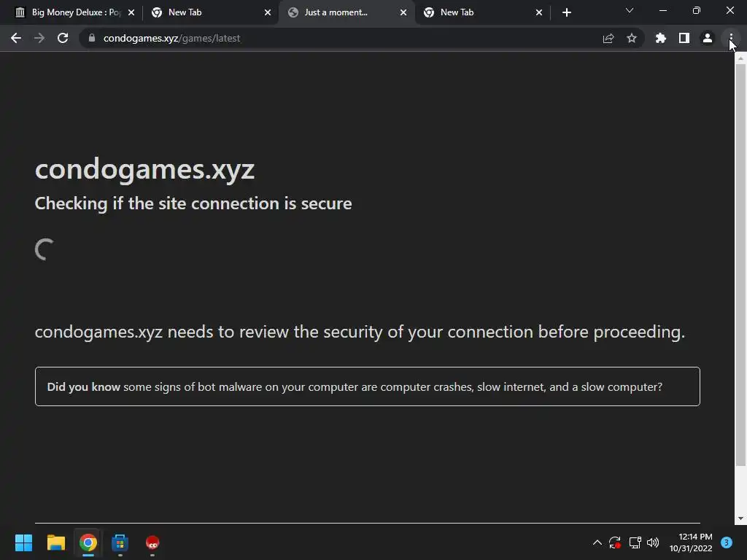747x560 pixels.
Task: Open Microsoft Store from the taskbar
Action: 120,542
